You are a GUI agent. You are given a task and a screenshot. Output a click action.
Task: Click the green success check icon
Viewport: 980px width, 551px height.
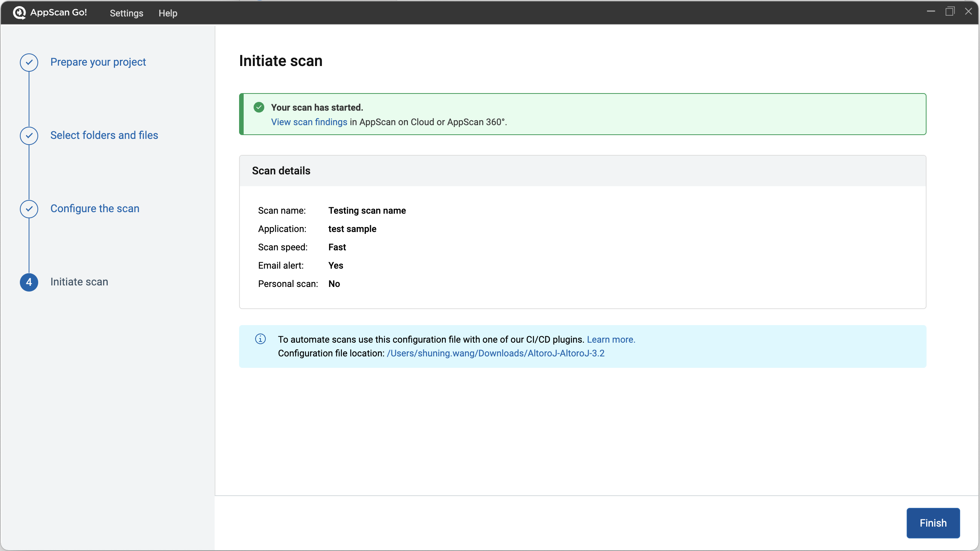click(259, 108)
